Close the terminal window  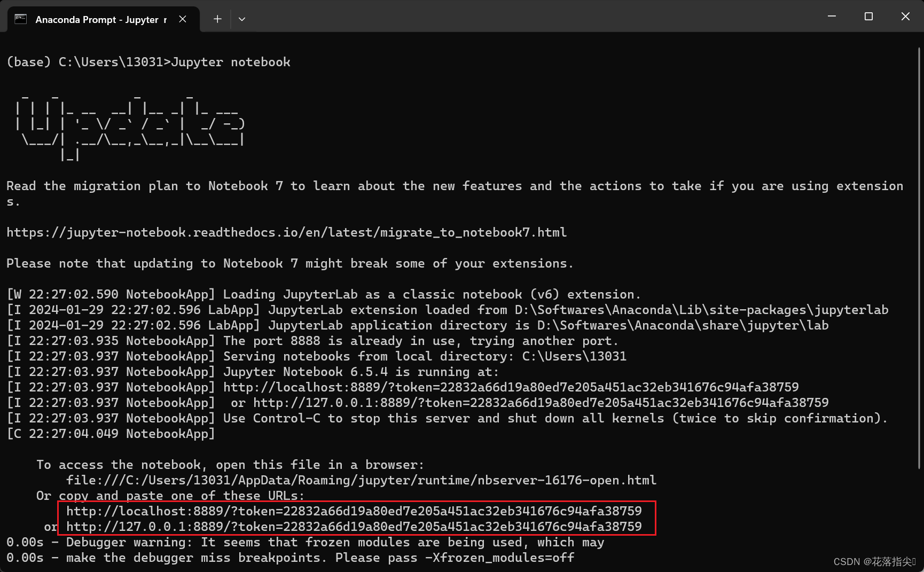click(905, 16)
